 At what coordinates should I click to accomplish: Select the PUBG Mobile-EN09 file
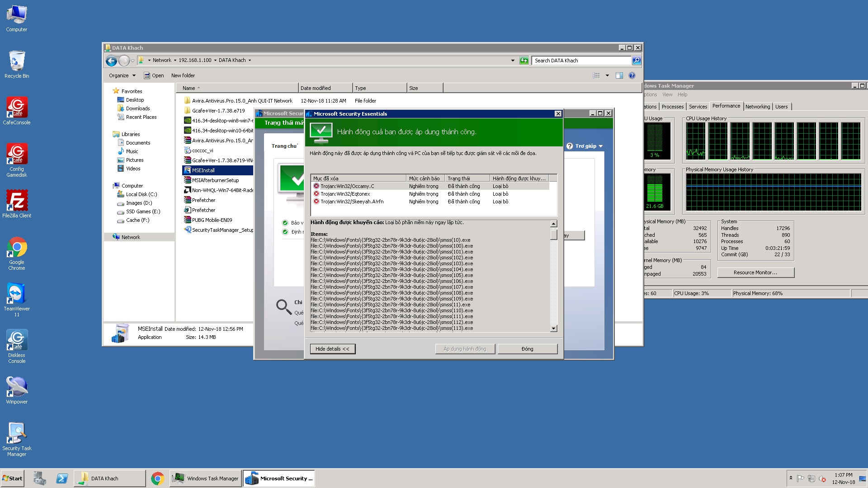pyautogui.click(x=208, y=220)
